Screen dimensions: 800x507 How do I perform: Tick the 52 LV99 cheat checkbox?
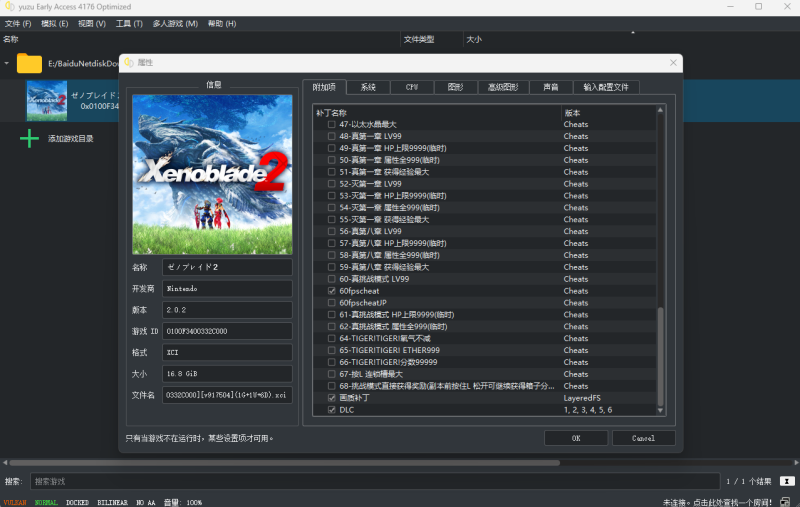332,184
